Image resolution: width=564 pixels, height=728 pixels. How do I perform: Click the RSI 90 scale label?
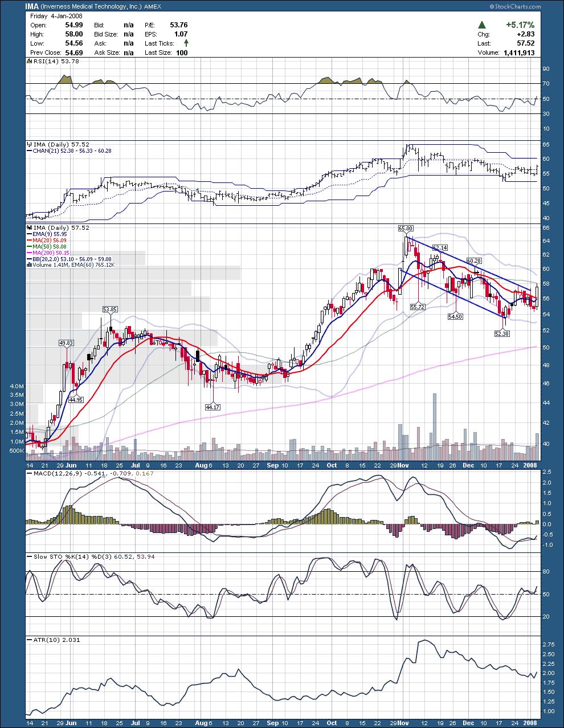(546, 68)
